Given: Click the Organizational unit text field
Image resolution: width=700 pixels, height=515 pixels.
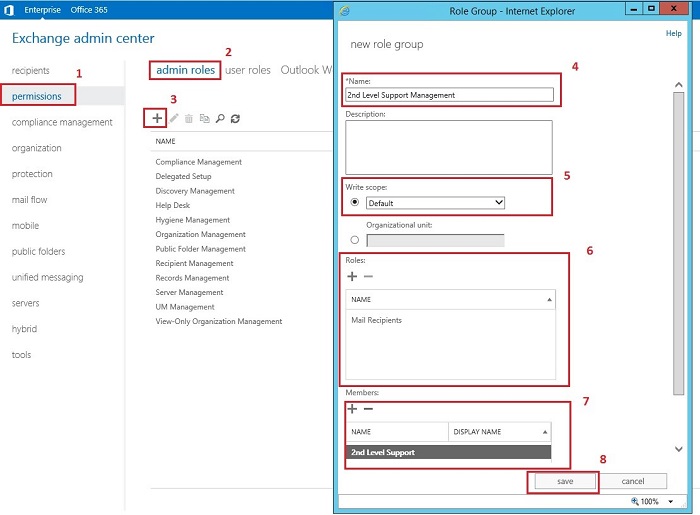Looking at the screenshot, I should (x=435, y=241).
